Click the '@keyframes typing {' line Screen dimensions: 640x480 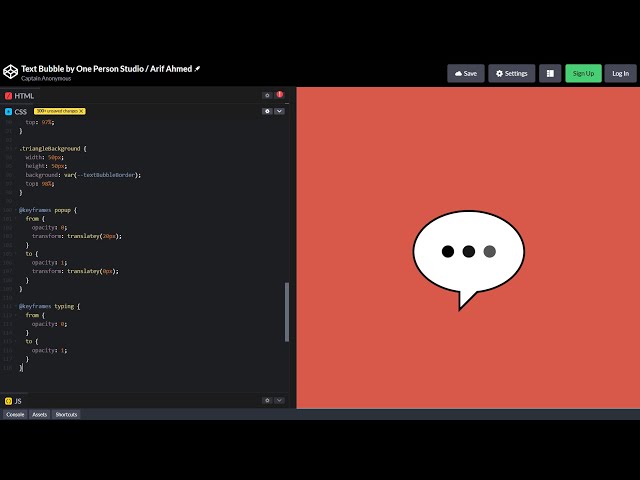(49, 306)
